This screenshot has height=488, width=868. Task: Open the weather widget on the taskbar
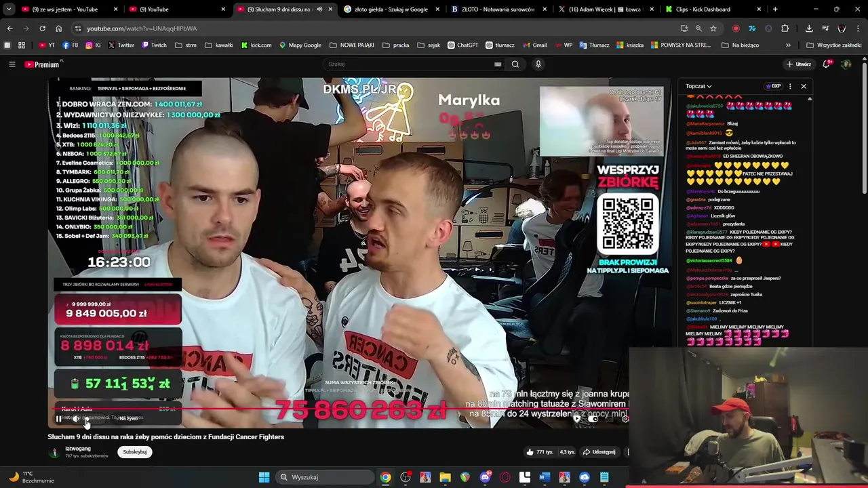(x=31, y=477)
